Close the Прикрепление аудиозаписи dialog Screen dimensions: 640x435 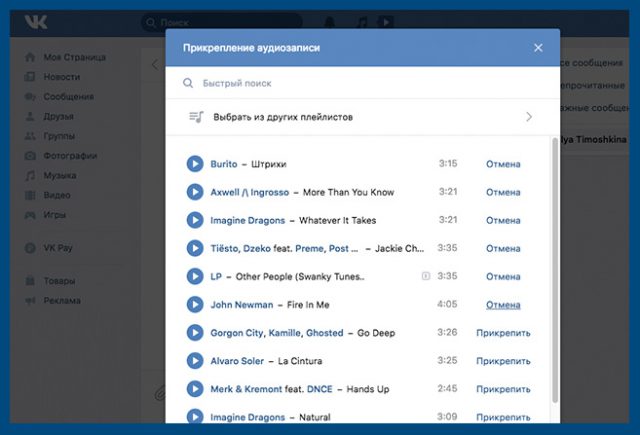pos(538,48)
